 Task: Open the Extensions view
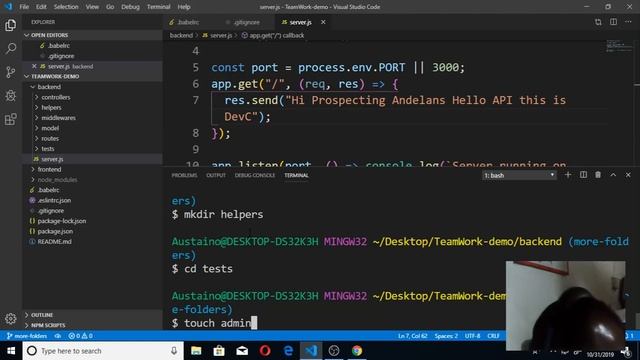click(11, 119)
